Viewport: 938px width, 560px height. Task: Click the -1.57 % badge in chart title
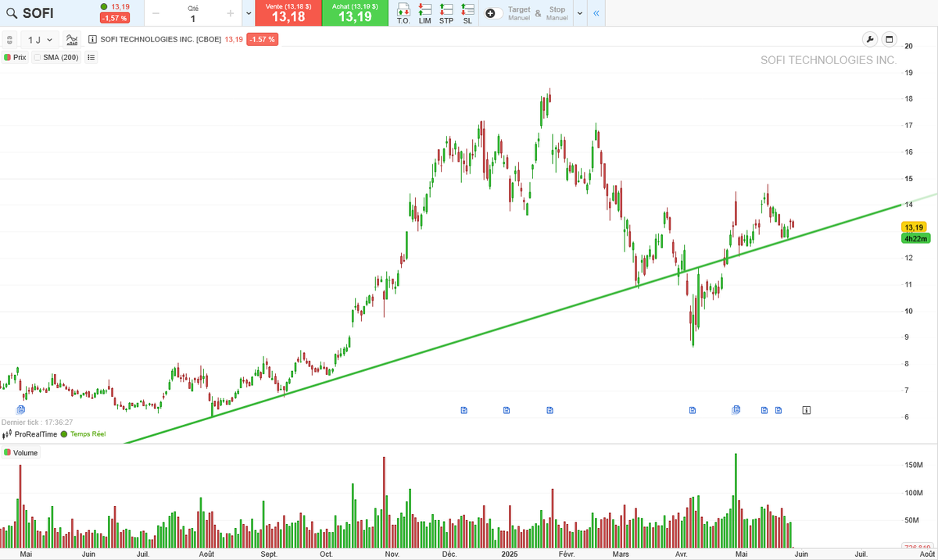coord(262,39)
